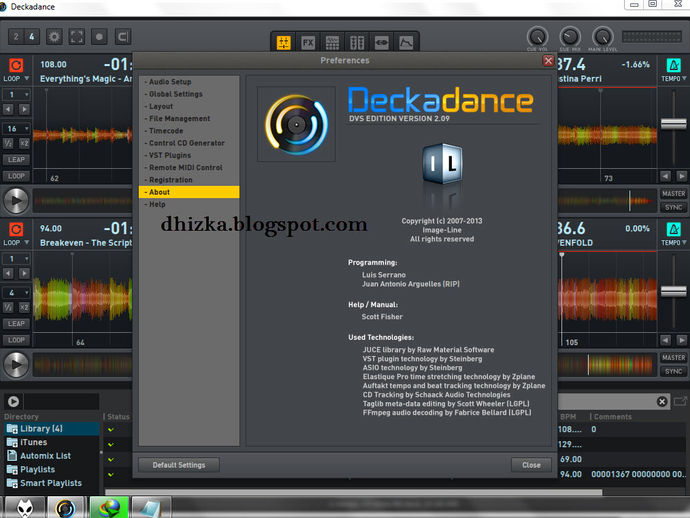Select the About preferences entry
This screenshot has height=518, width=690.
click(189, 192)
